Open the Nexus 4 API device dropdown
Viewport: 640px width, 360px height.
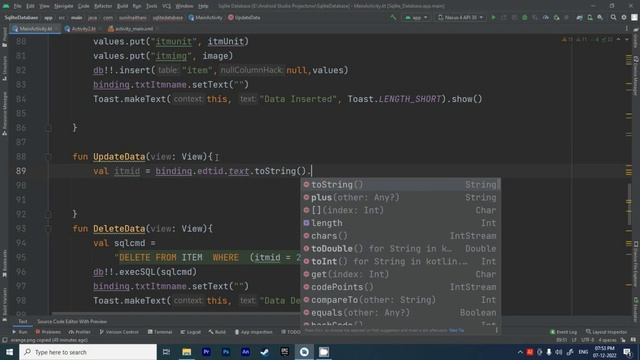[461, 18]
